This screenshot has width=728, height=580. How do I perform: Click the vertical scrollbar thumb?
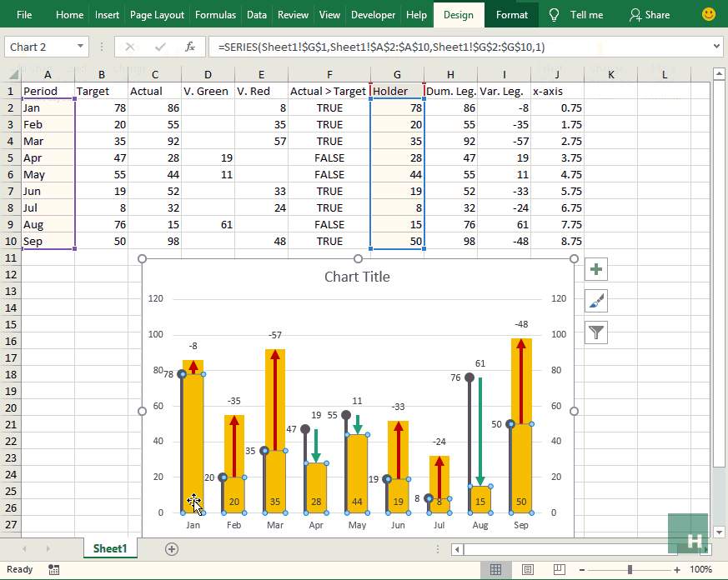click(x=719, y=274)
